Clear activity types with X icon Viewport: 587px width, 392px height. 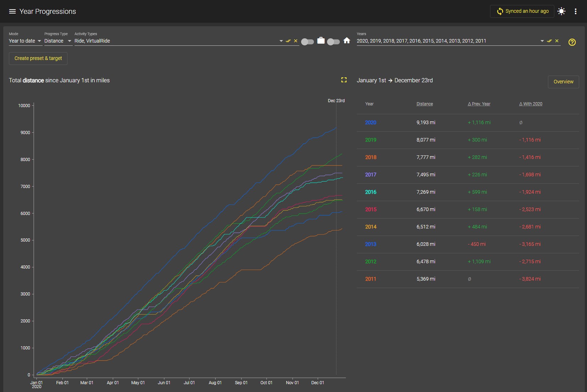(x=295, y=41)
